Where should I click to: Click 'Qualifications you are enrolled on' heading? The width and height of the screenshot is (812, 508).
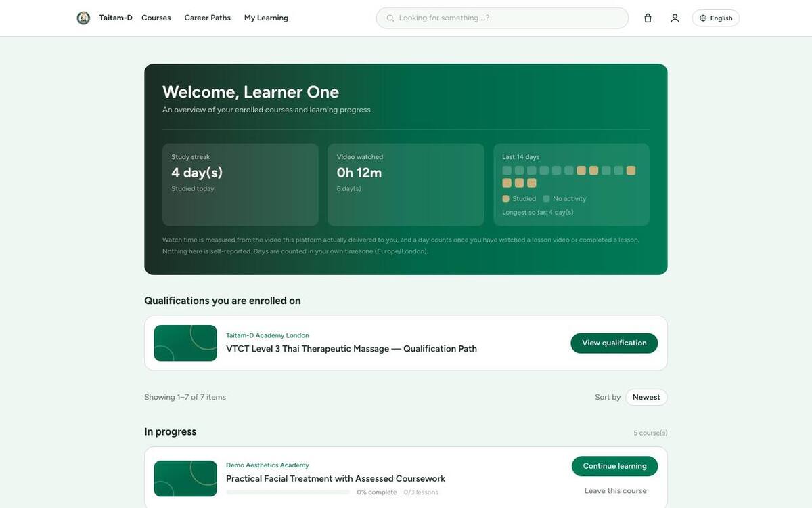point(223,301)
